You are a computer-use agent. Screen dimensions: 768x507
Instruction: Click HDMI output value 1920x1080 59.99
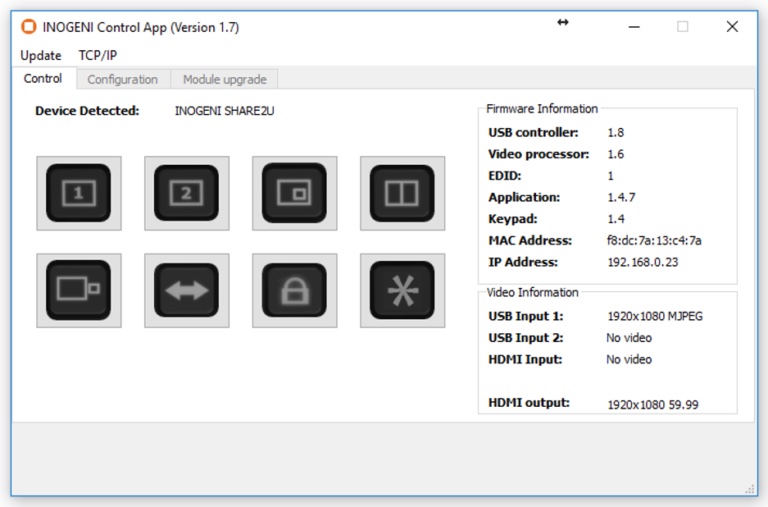(653, 405)
